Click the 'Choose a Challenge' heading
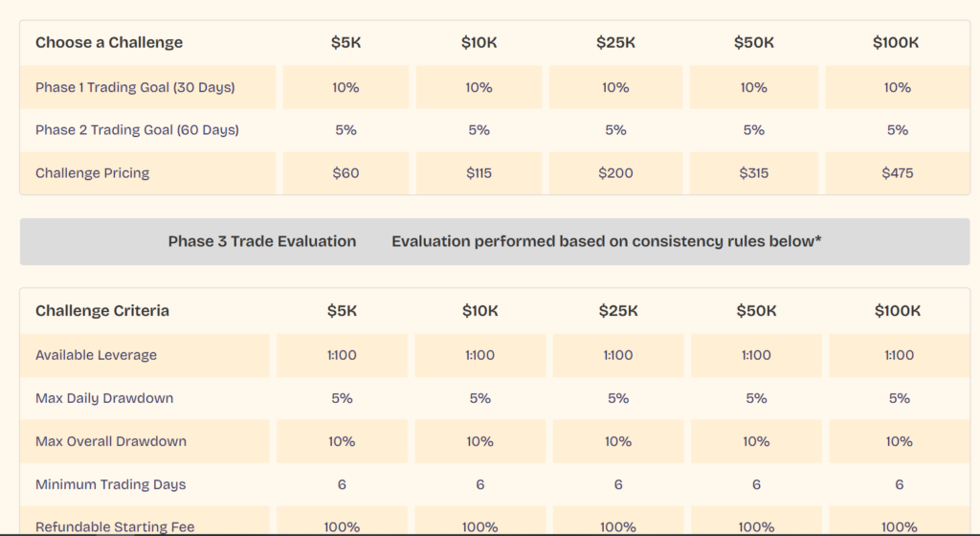This screenshot has height=536, width=980. click(x=109, y=42)
